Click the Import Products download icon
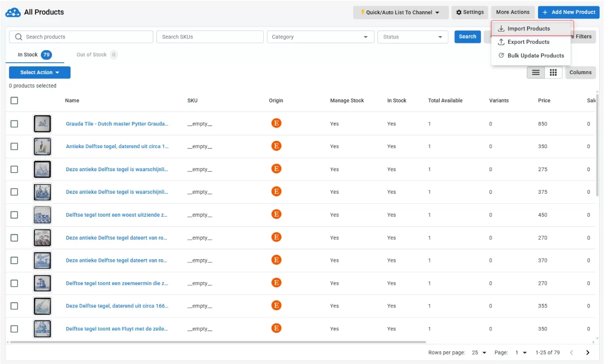The image size is (605, 364). pyautogui.click(x=501, y=28)
